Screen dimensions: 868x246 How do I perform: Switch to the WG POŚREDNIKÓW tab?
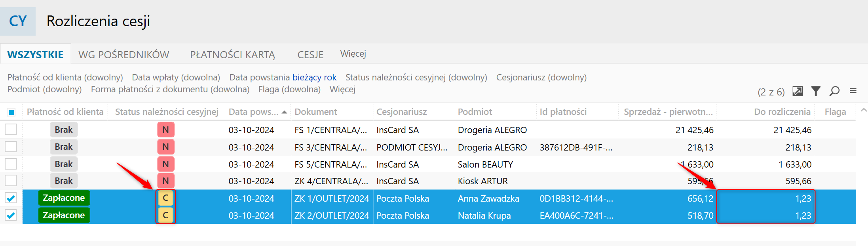pos(123,55)
